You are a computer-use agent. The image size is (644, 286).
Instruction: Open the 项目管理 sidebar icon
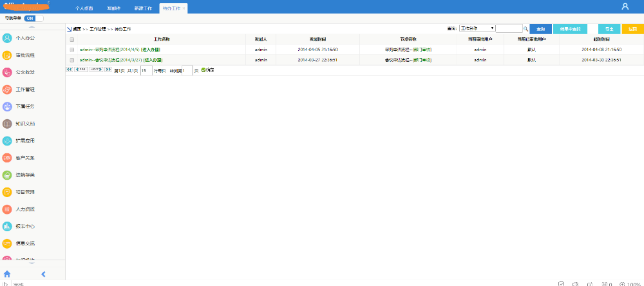click(x=7, y=192)
